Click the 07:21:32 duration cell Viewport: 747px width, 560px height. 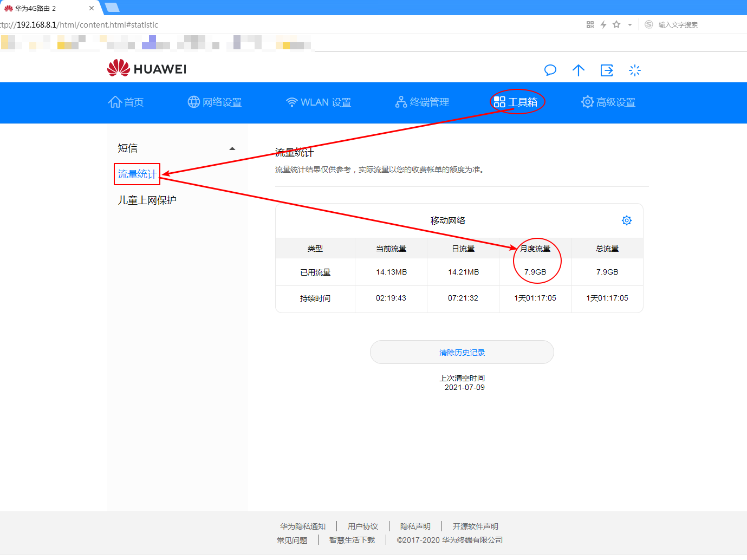pos(463,298)
